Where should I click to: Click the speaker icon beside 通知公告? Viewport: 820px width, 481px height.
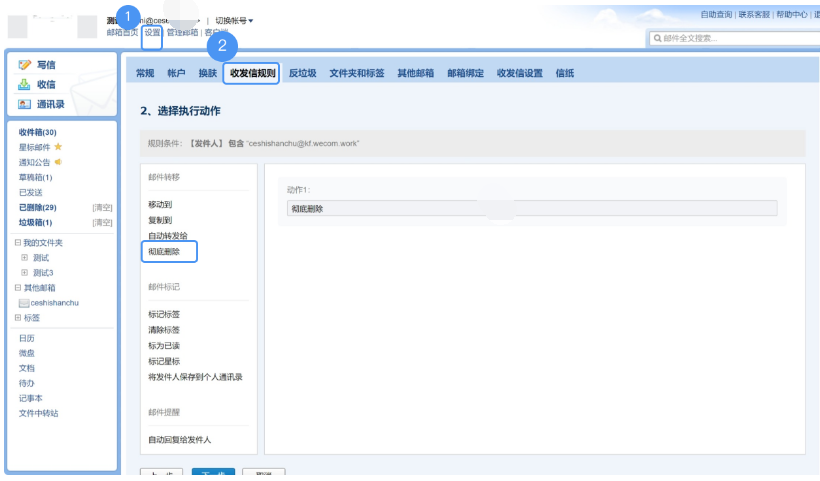[58, 162]
